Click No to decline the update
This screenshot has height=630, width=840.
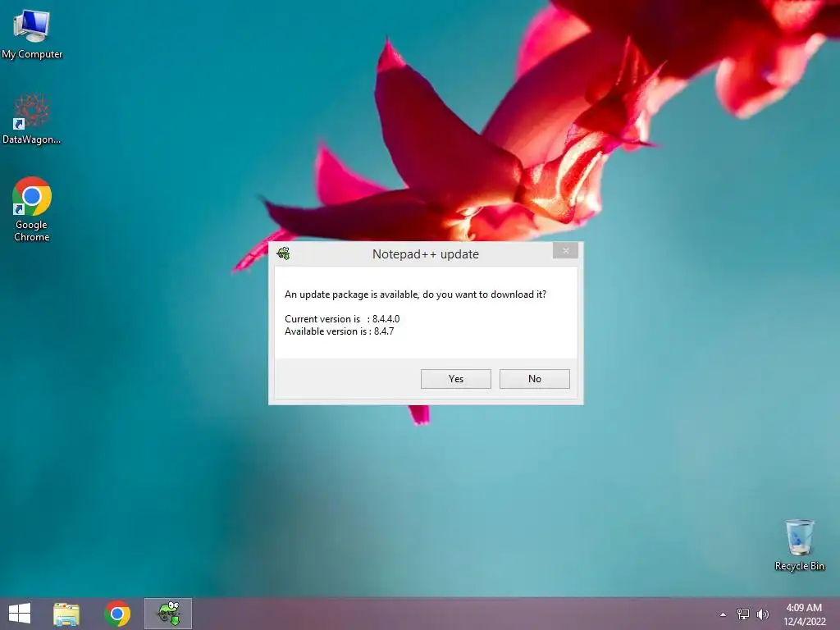[x=535, y=379]
